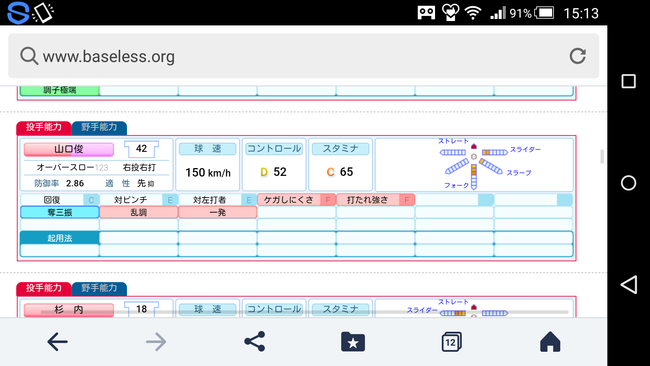Tap jersey number 42

coord(141,149)
